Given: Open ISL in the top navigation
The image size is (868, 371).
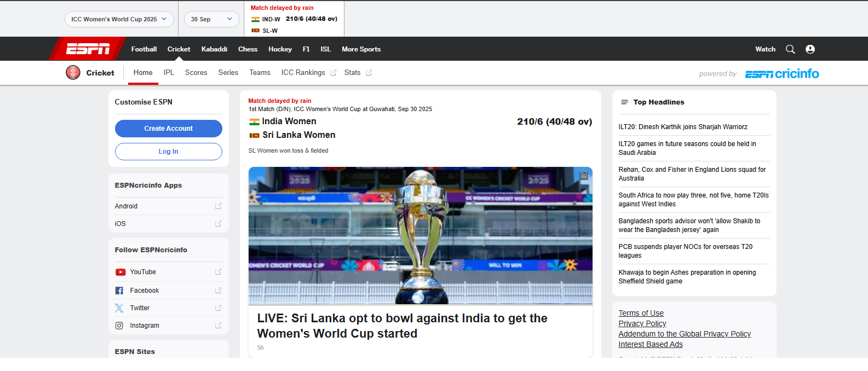Looking at the screenshot, I should 326,49.
